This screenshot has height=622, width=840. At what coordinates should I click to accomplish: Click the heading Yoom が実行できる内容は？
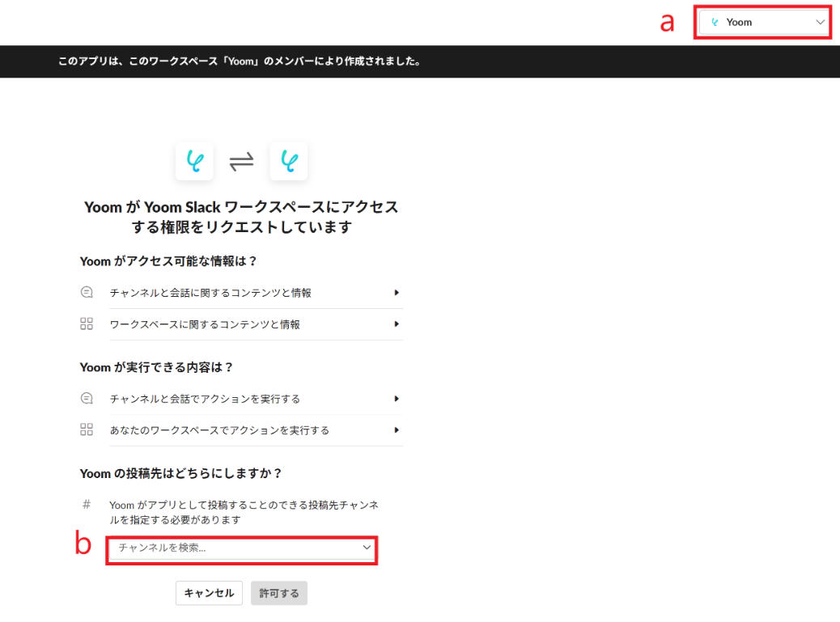[156, 367]
